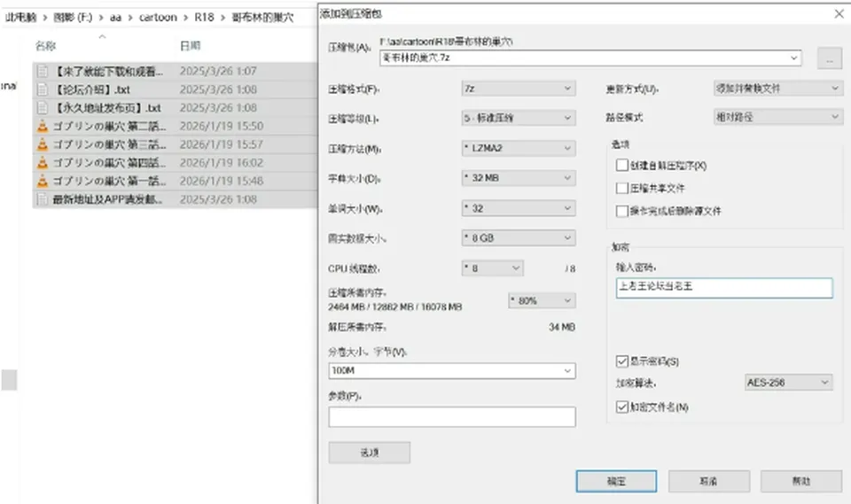Click the 输入密码 password field
851x504 pixels.
click(724, 288)
